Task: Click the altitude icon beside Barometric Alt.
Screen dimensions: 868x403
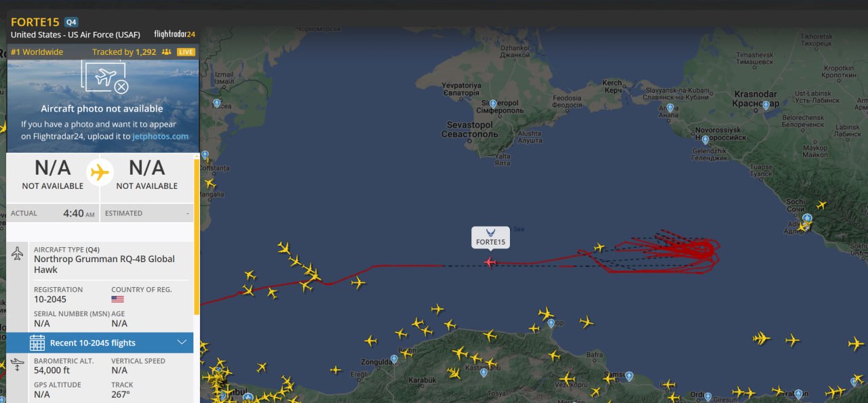Action: [18, 365]
